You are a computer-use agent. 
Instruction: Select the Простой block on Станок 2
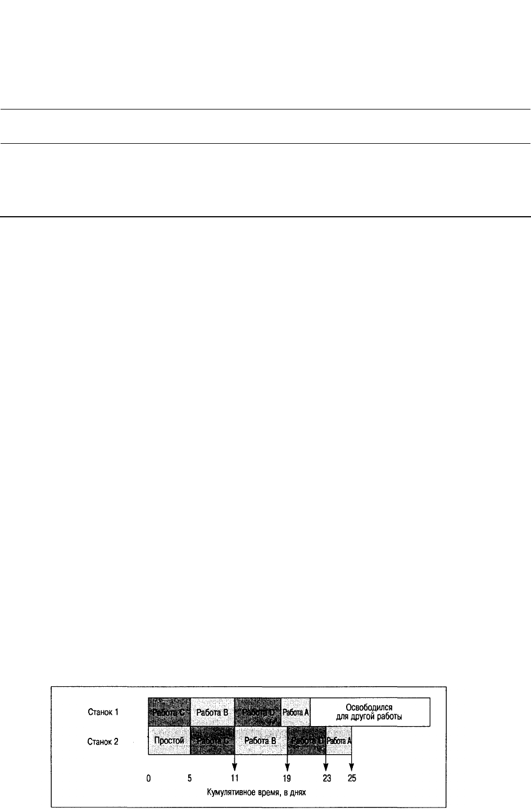(x=169, y=740)
